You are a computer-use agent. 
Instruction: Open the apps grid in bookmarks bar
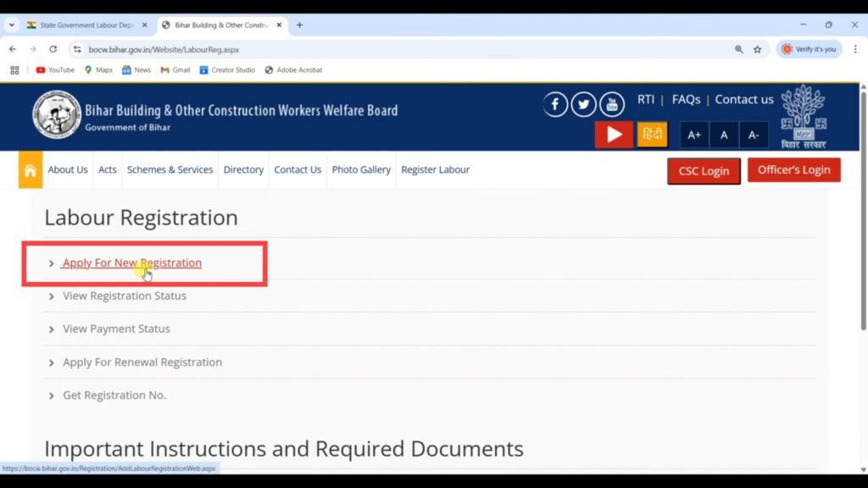click(x=15, y=70)
